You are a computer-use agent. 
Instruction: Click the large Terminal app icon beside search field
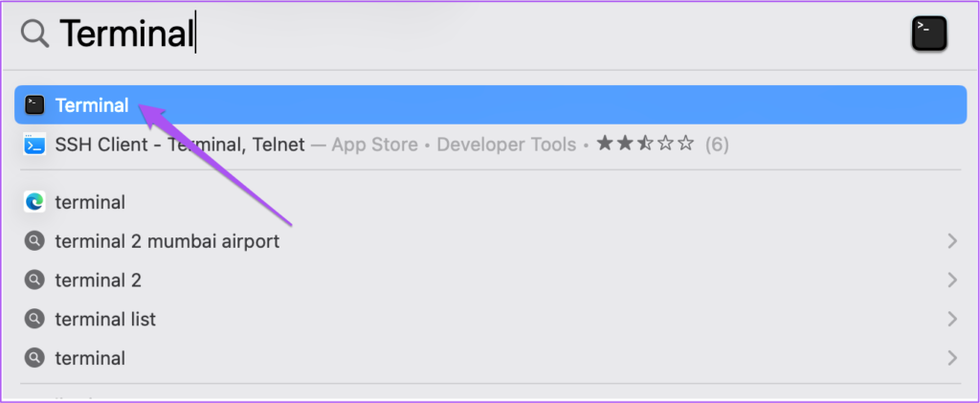(x=928, y=34)
